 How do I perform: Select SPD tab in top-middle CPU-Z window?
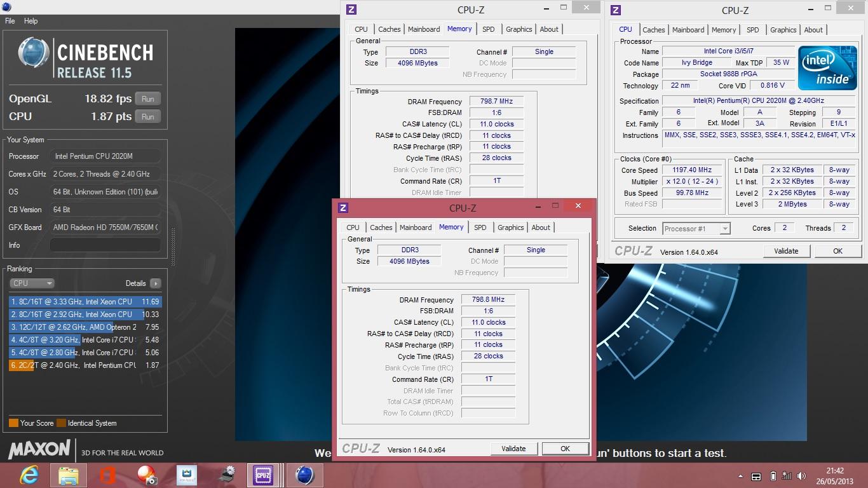489,29
